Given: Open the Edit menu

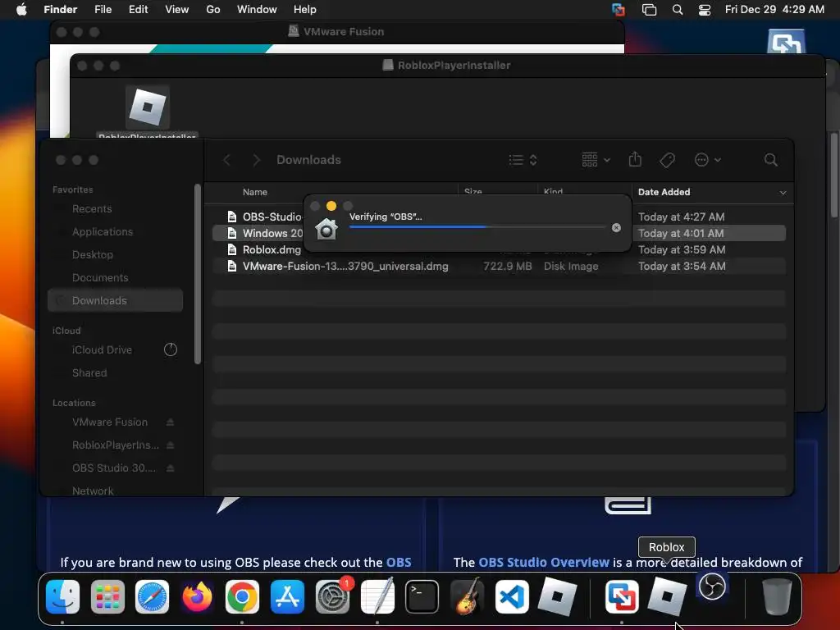Looking at the screenshot, I should 138,10.
